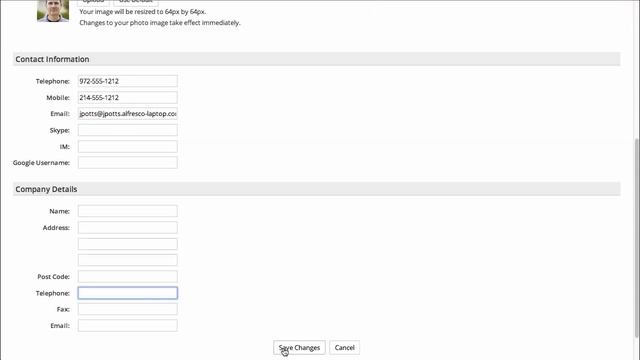Click the Mobile field 214-555-1212
Viewport: 640px width, 360px height.
128,97
